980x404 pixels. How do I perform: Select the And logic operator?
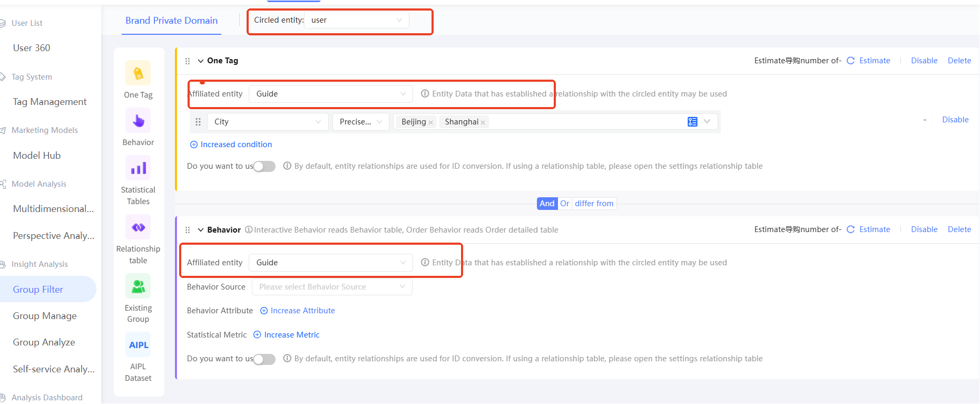[547, 204]
